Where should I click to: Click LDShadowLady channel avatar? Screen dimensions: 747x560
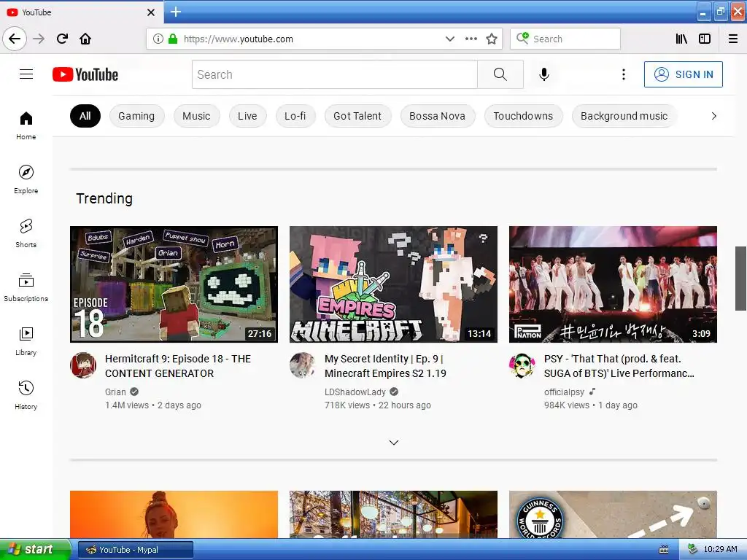pyautogui.click(x=303, y=365)
